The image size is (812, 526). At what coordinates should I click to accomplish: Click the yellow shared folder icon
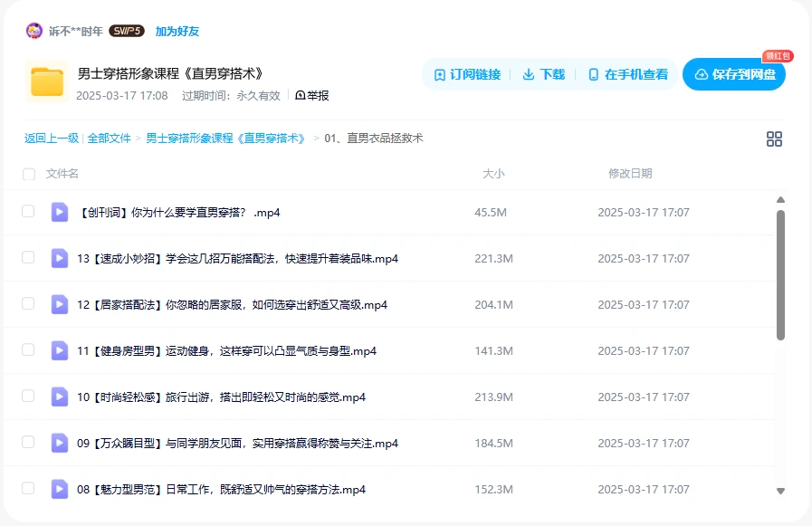pyautogui.click(x=47, y=81)
